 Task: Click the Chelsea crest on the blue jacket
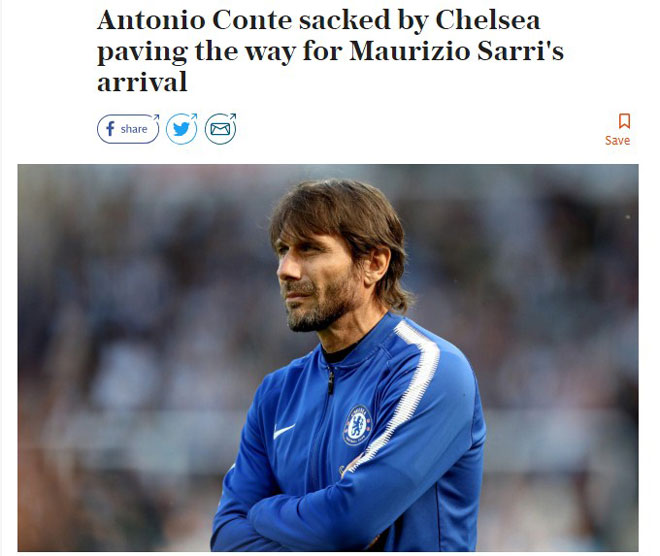tap(357, 426)
